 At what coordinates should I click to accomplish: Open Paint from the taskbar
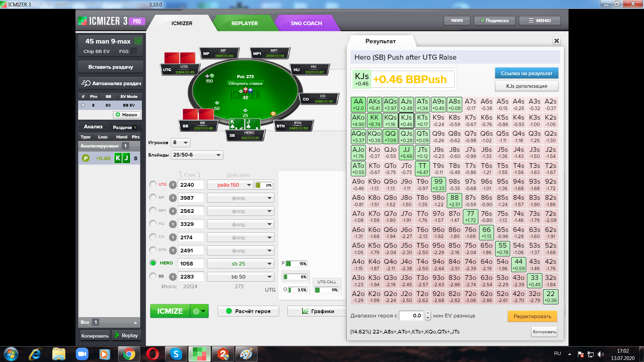click(x=247, y=354)
